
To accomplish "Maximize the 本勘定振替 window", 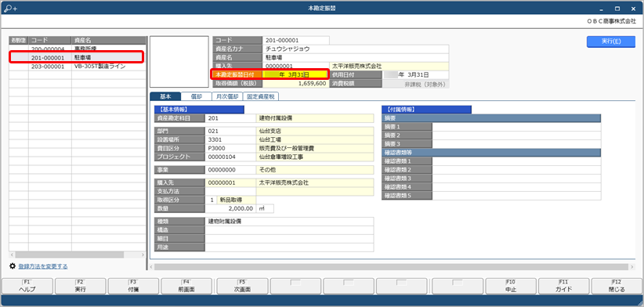I will 617,8.
